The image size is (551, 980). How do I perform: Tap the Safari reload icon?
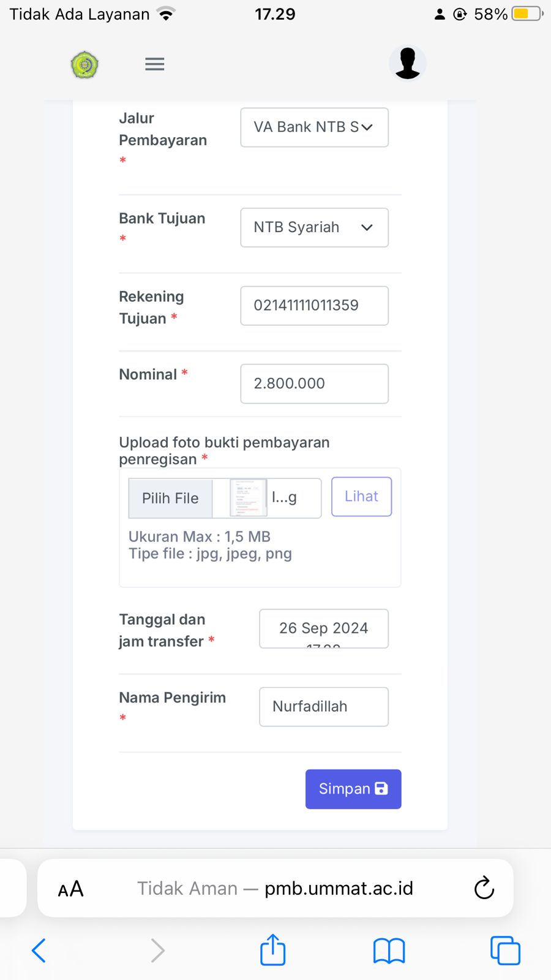(x=484, y=888)
